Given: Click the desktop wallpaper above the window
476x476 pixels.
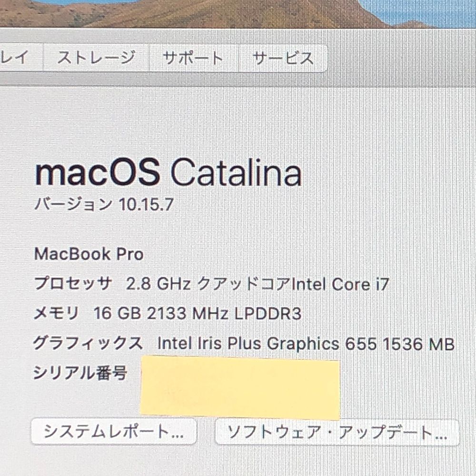Looking at the screenshot, I should pos(238,13).
